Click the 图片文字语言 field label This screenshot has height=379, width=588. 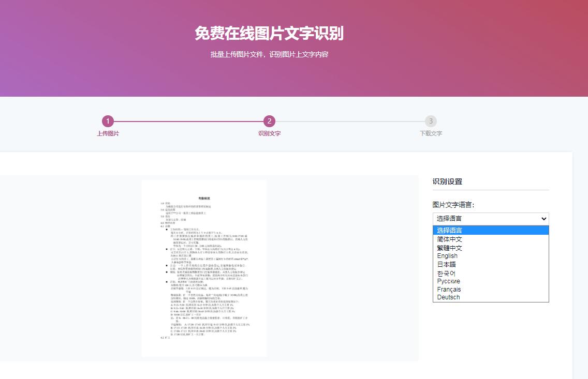click(453, 205)
